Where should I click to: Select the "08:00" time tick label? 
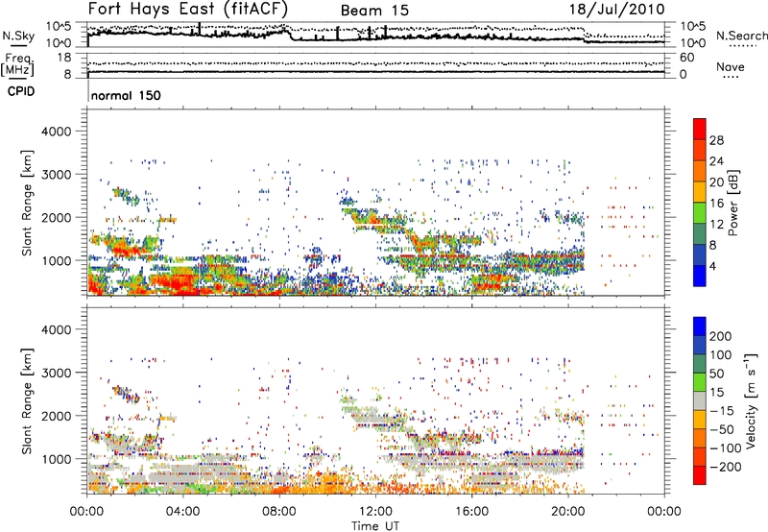click(x=279, y=512)
